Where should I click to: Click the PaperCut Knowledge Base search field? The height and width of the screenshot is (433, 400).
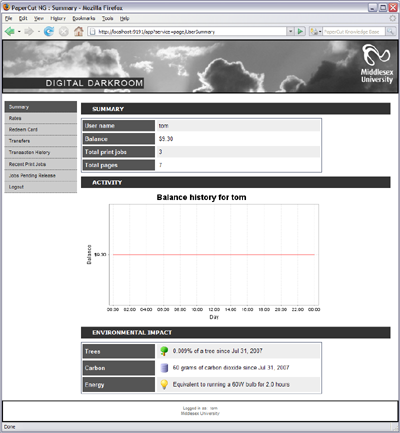[353, 32]
